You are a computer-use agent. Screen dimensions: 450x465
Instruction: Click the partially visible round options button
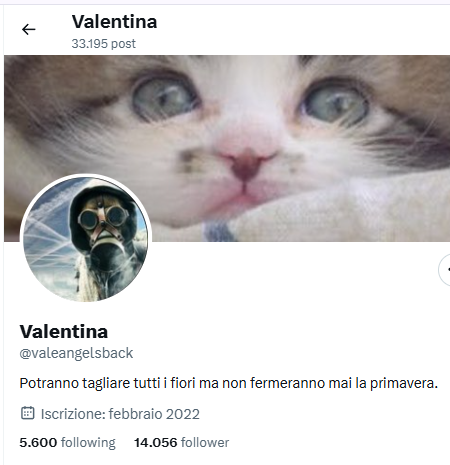[x=444, y=270]
